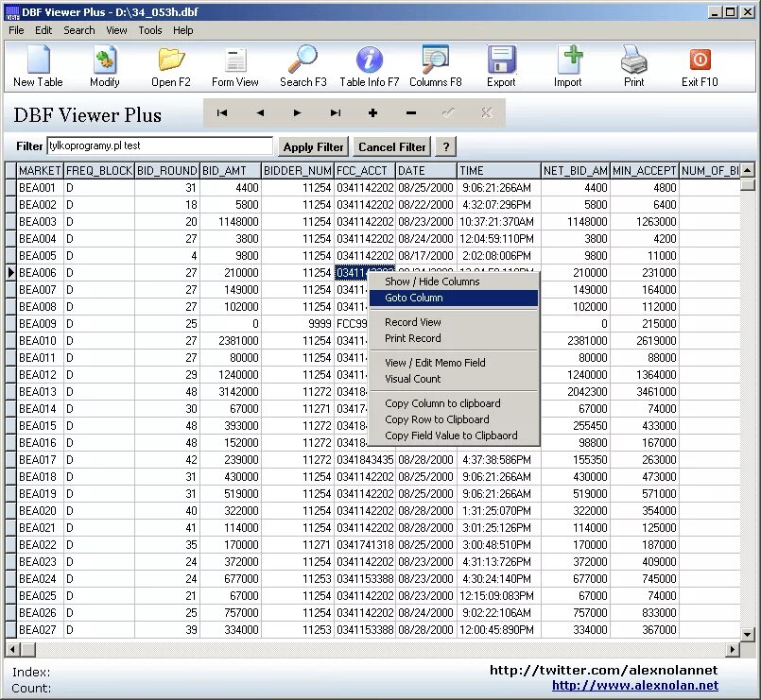Click the FREQ_BLOCK column header
The height and width of the screenshot is (700, 761).
tap(99, 171)
